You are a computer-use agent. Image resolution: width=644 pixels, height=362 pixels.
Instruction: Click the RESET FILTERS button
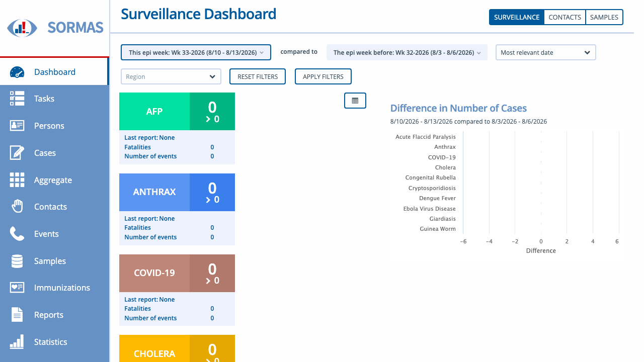[258, 76]
